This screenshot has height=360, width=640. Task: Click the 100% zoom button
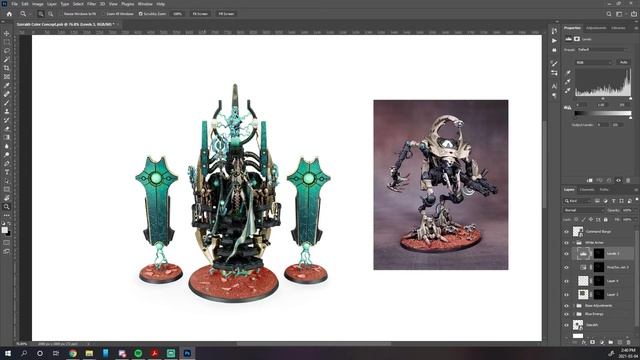pos(178,14)
